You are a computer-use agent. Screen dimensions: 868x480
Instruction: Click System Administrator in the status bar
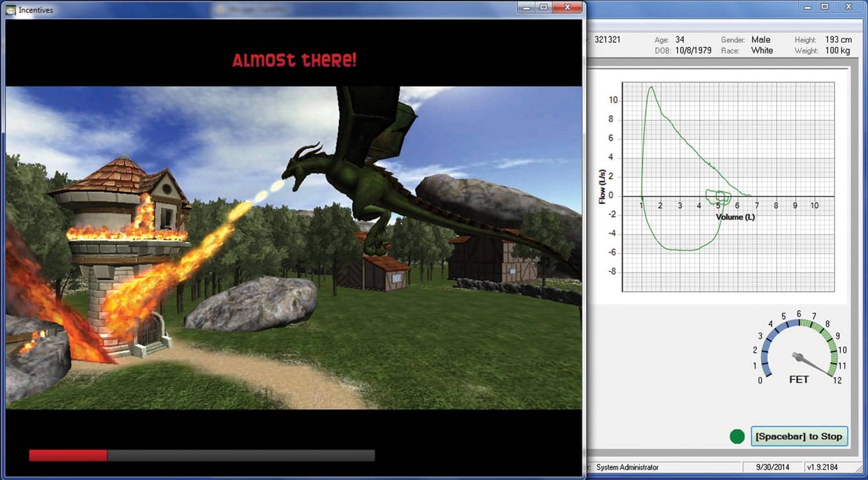pos(627,467)
